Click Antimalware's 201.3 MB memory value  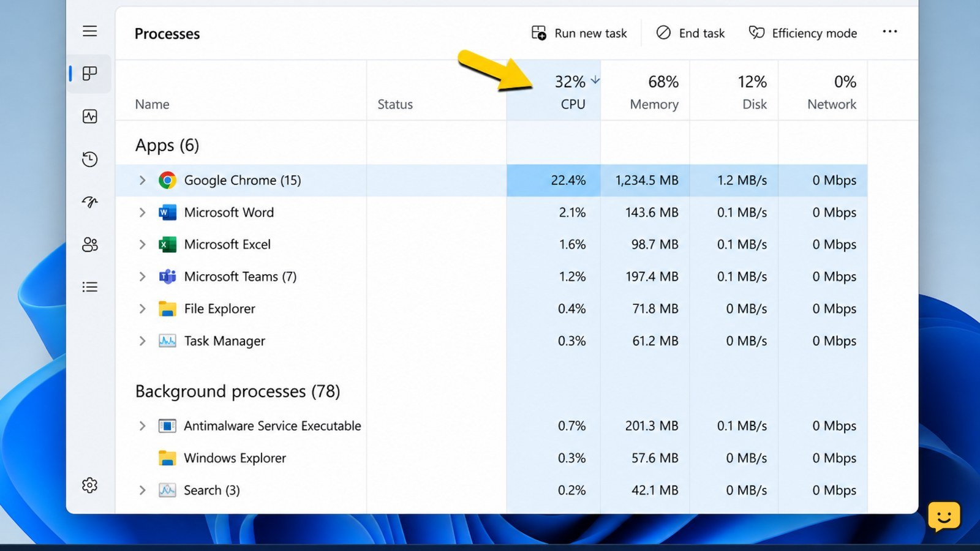click(x=652, y=425)
